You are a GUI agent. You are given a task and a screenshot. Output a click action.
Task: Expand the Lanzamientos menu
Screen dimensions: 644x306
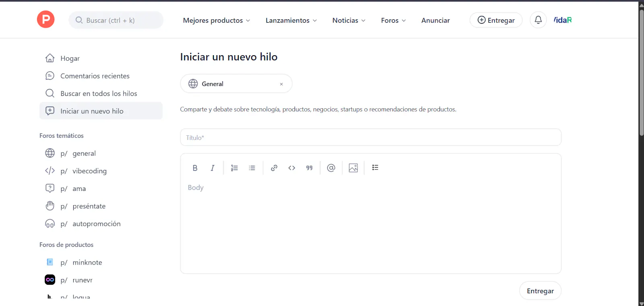coord(291,20)
